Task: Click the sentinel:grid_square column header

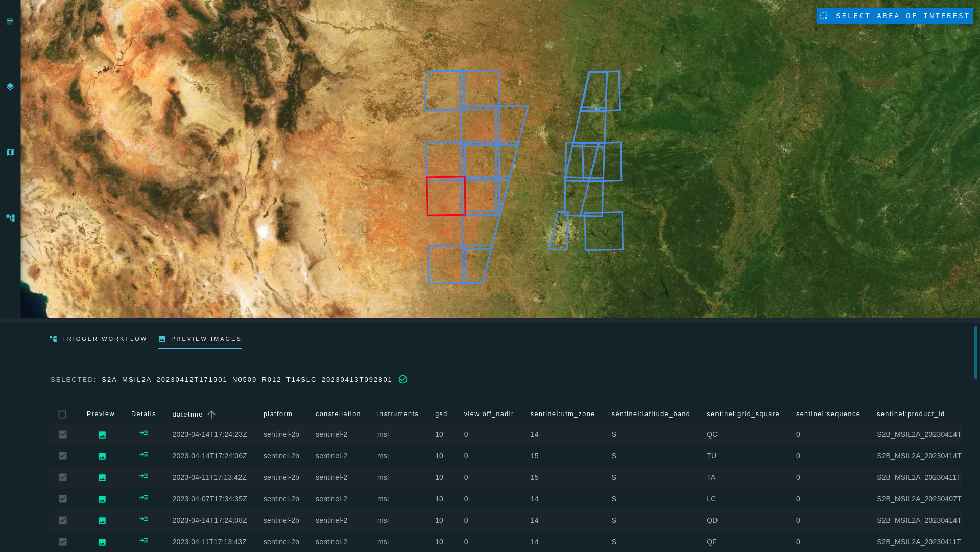Action: click(743, 414)
